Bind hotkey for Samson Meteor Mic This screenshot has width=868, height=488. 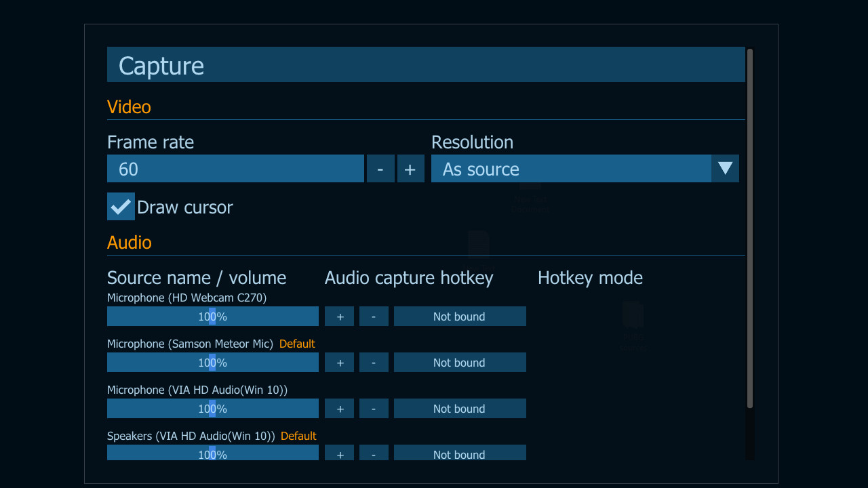pyautogui.click(x=460, y=363)
